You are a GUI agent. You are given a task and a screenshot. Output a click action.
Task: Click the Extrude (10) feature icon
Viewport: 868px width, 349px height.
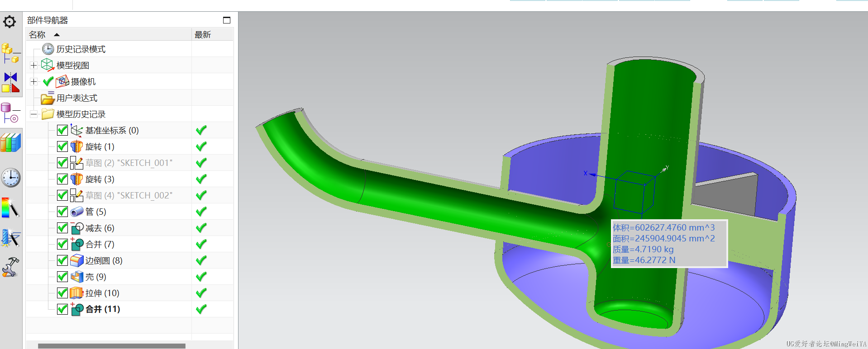click(x=76, y=293)
